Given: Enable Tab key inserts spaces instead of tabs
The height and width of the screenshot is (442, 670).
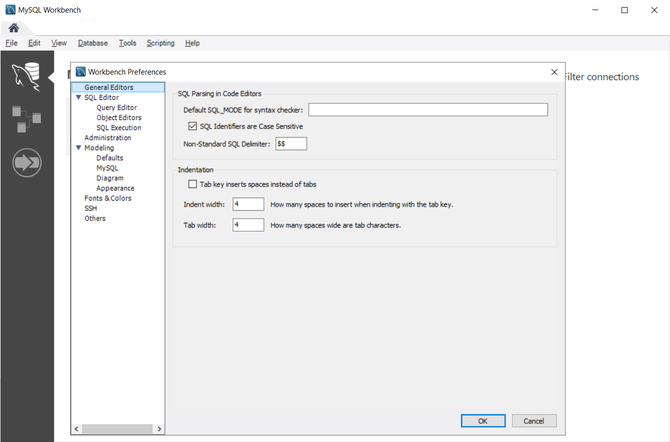Looking at the screenshot, I should click(193, 184).
